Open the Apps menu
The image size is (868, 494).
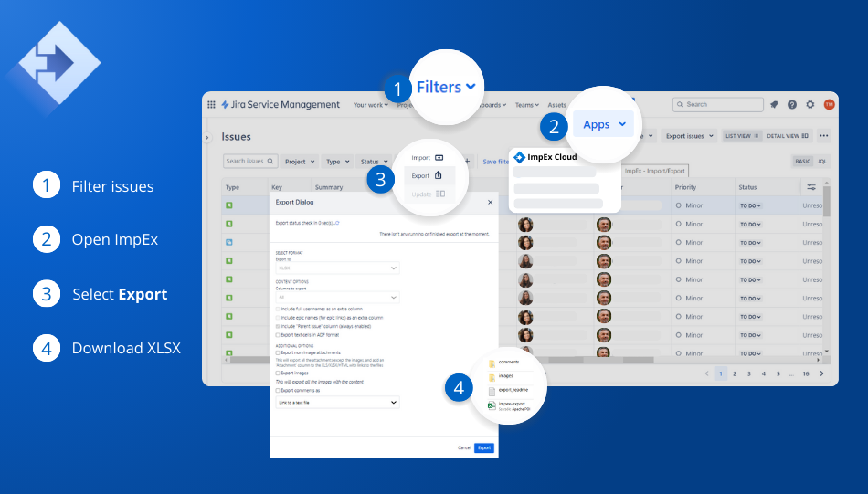click(603, 124)
